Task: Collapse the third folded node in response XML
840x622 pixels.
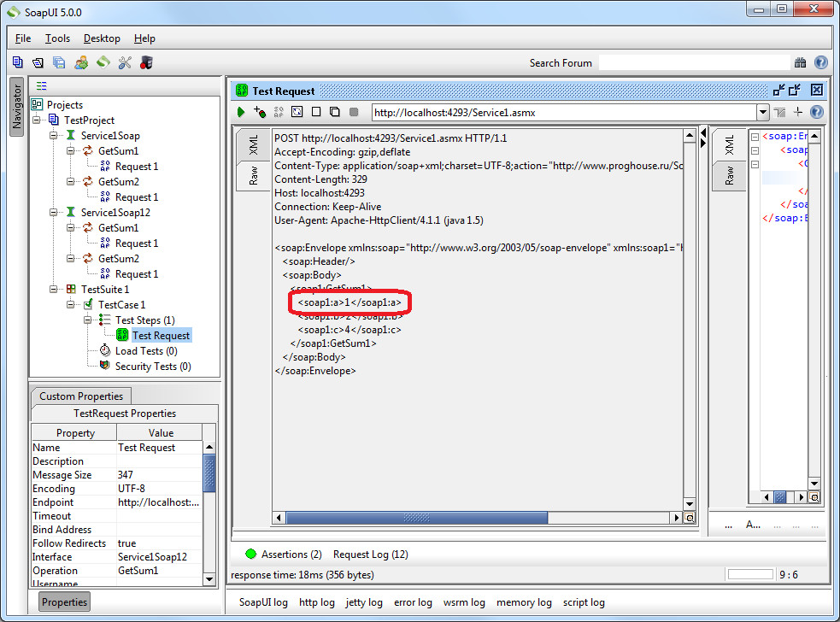Action: [x=755, y=165]
